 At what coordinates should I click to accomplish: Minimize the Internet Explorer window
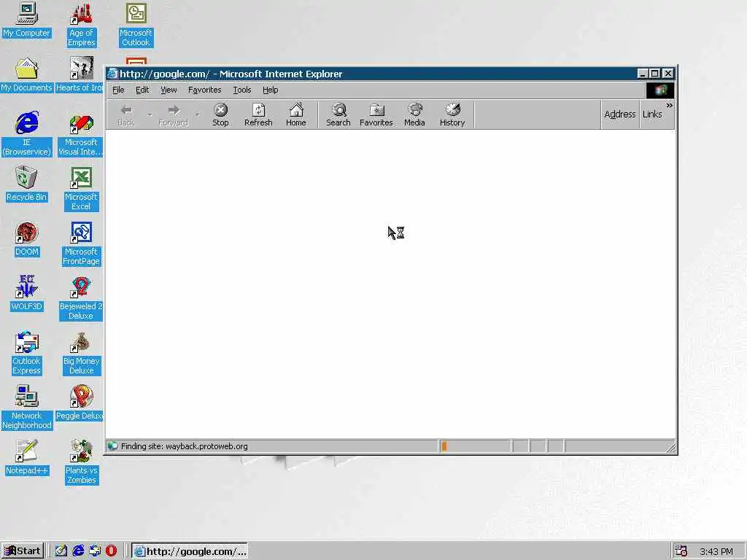click(642, 74)
